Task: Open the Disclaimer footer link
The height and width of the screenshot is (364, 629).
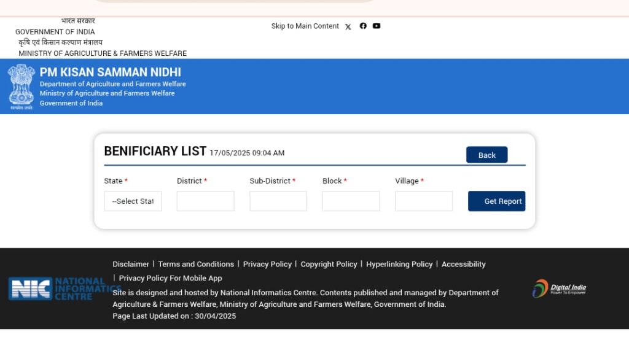Action: point(131,264)
